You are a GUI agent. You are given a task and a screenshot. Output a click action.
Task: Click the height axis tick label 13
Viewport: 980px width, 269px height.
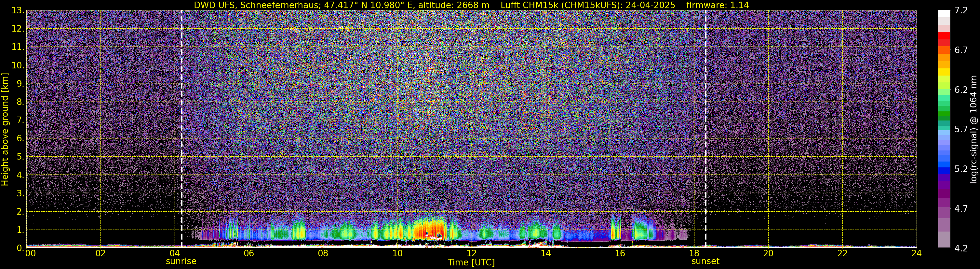tap(18, 11)
